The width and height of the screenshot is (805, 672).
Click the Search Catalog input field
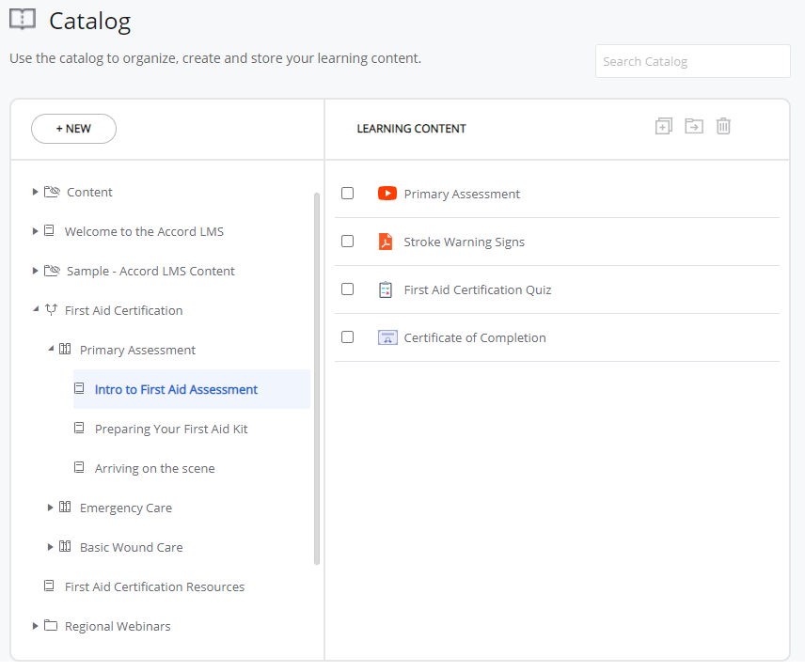[x=692, y=61]
